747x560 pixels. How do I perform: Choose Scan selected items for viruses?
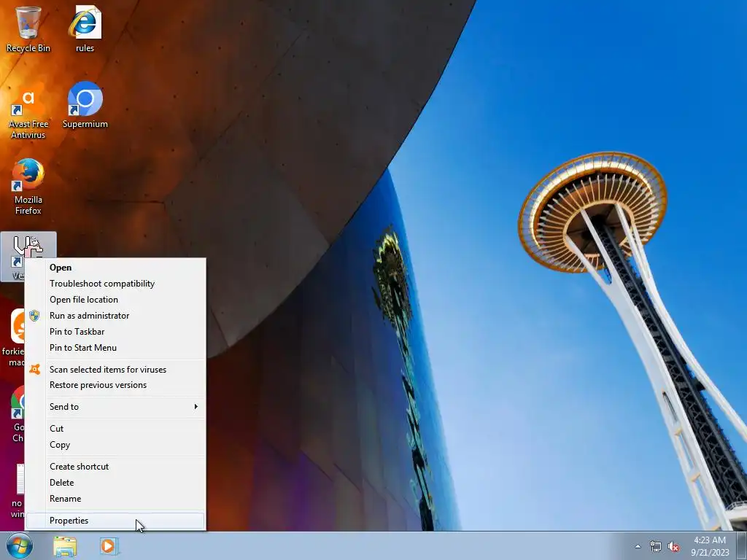click(x=115, y=370)
